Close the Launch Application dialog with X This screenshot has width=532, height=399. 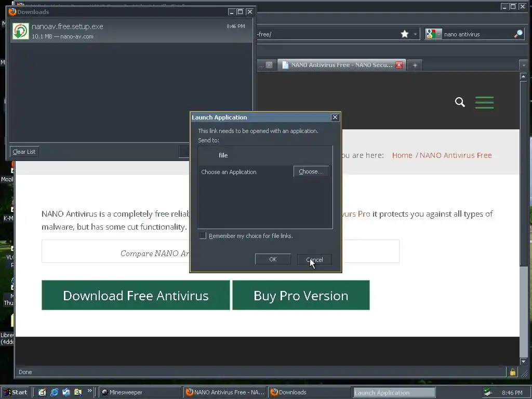[x=335, y=117]
